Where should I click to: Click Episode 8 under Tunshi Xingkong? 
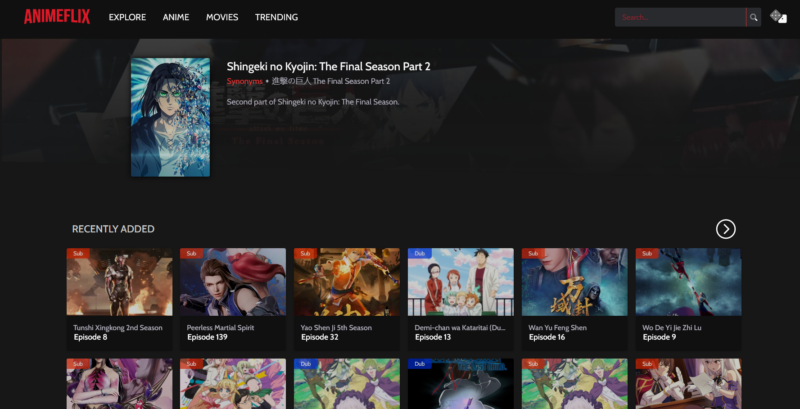(90, 337)
